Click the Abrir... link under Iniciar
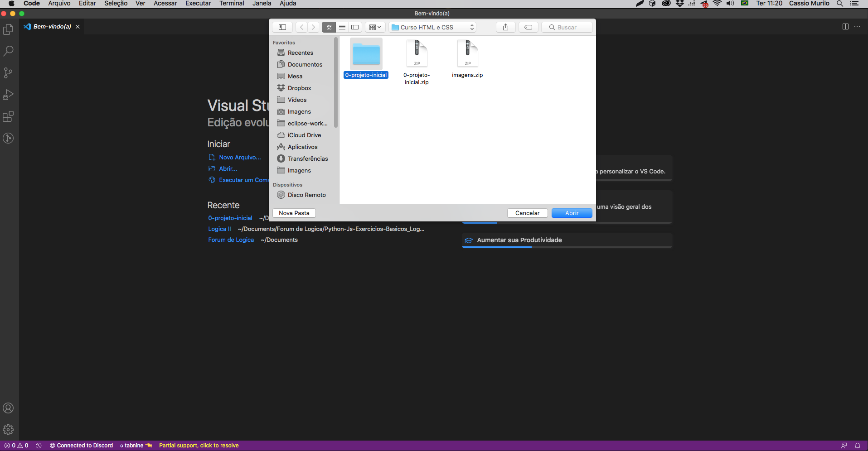This screenshot has width=868, height=451. point(228,169)
